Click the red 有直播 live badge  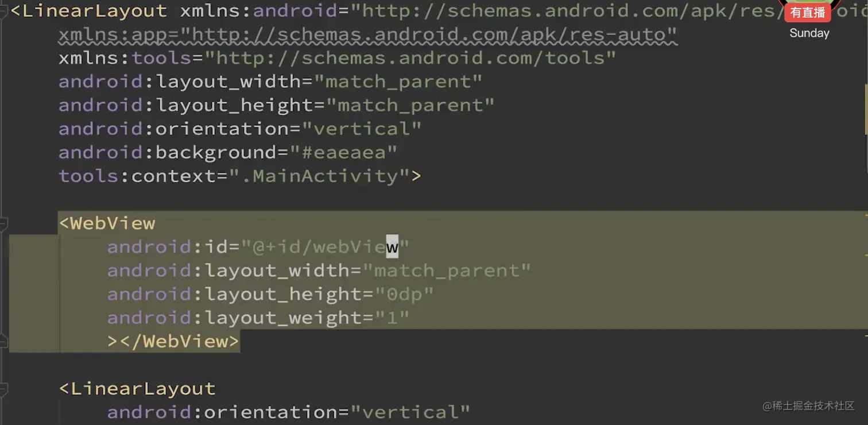pyautogui.click(x=807, y=13)
